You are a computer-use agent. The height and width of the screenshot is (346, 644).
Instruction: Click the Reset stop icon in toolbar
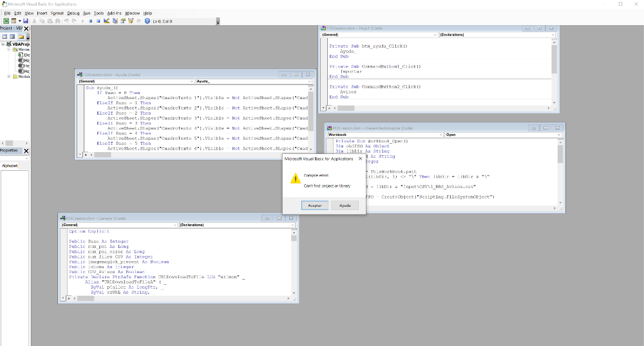coord(98,21)
